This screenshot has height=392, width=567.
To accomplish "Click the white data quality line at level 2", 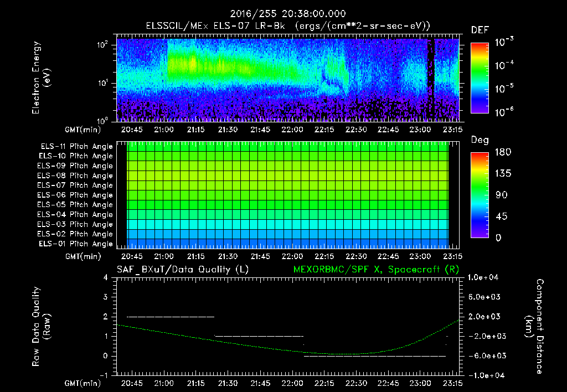I will click(x=171, y=317).
